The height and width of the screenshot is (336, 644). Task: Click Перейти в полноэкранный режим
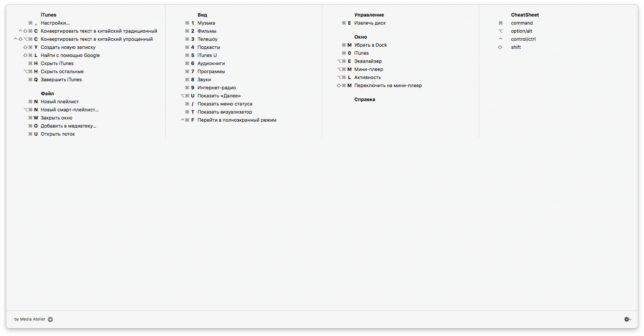pos(237,120)
